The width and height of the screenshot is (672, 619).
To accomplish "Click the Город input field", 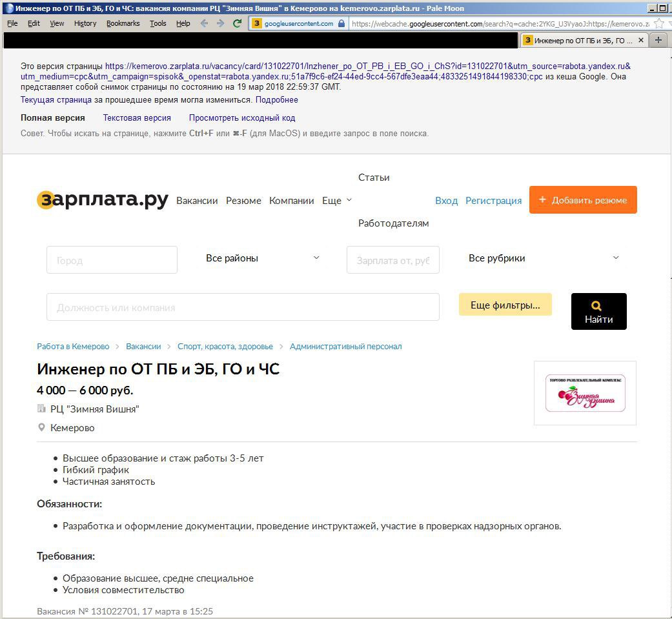I will pyautogui.click(x=112, y=259).
